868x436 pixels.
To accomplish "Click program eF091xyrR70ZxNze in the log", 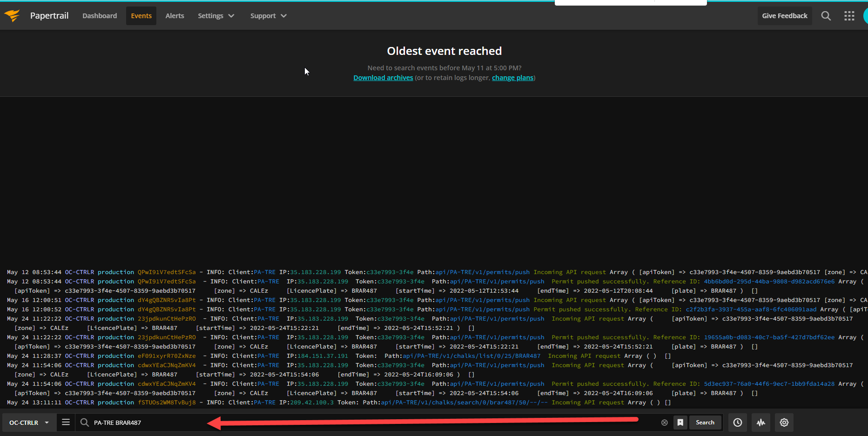I will (167, 356).
